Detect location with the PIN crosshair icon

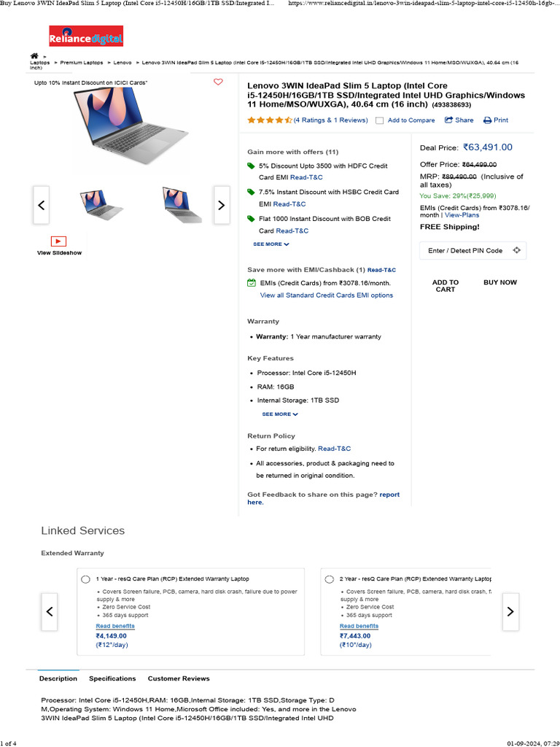pyautogui.click(x=516, y=250)
